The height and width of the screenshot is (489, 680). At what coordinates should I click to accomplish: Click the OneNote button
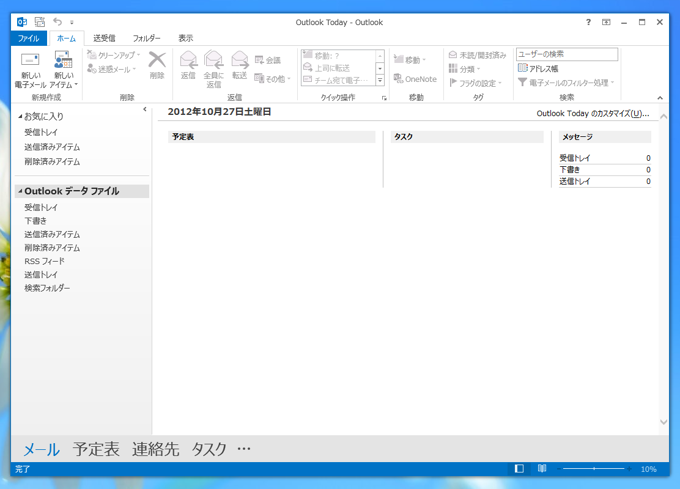415,79
